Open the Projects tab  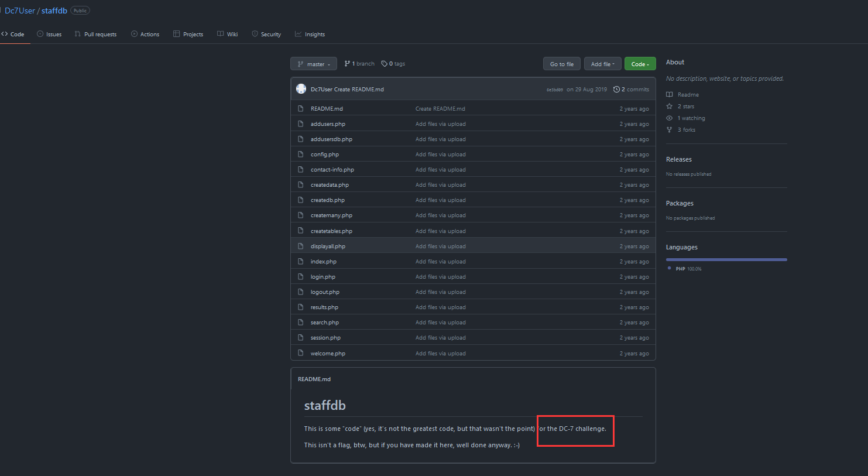pos(188,35)
